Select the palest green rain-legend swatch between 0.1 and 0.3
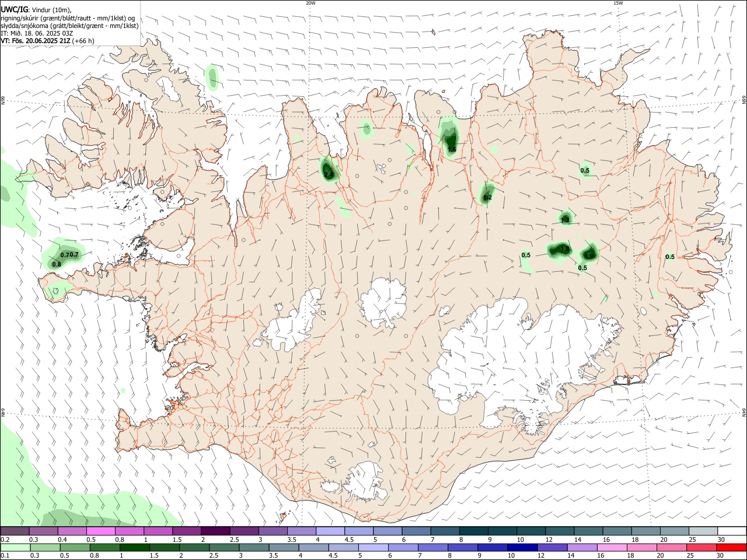The width and height of the screenshot is (747, 560). pos(16,547)
